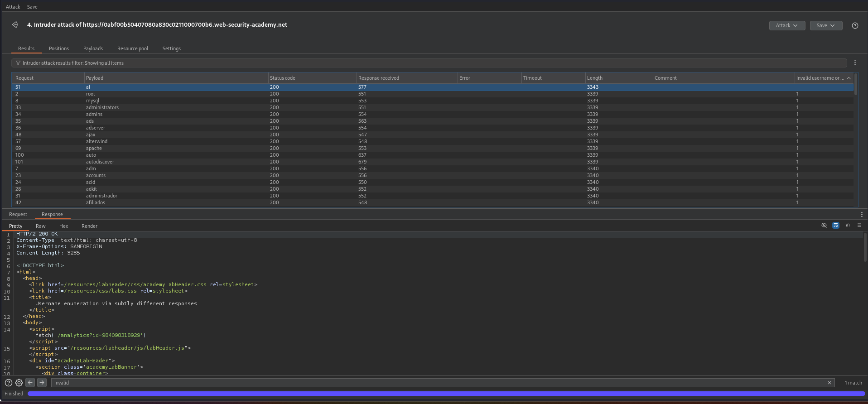Open the help icon in the top-right corner
868x404 pixels.
(855, 26)
